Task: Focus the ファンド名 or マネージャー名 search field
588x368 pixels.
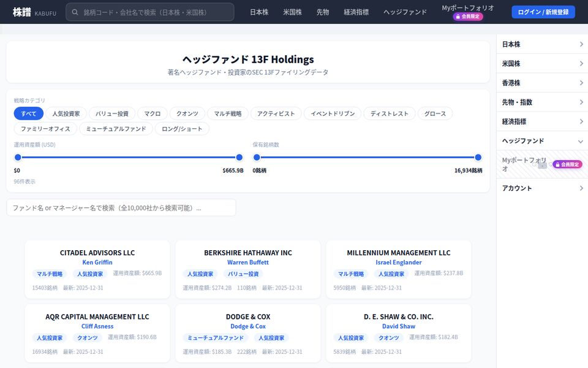Action: [121, 208]
